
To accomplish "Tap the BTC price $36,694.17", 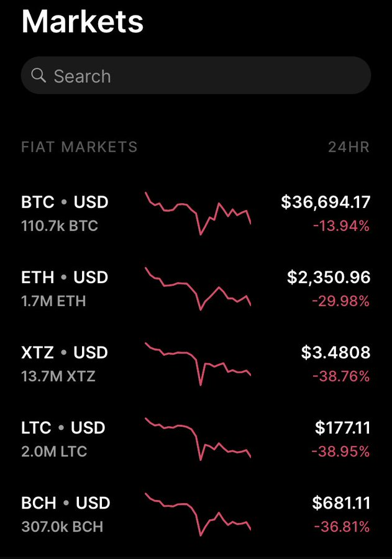I will click(326, 202).
